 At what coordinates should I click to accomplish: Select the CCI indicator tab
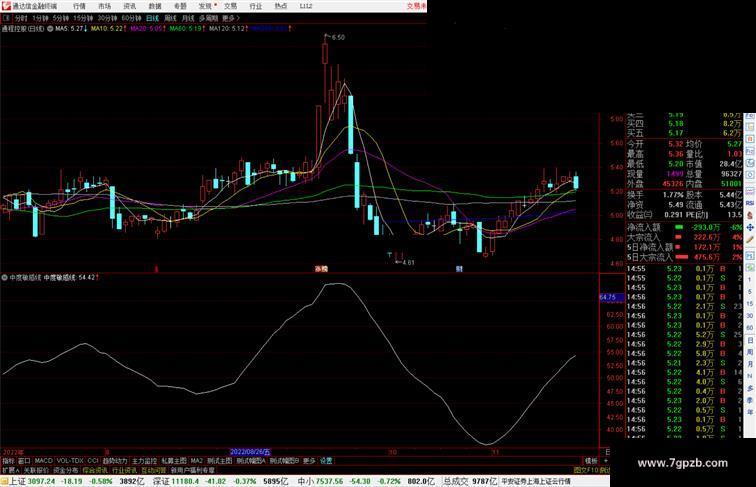(93, 461)
